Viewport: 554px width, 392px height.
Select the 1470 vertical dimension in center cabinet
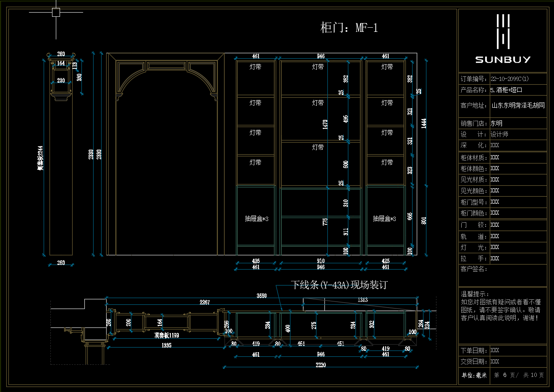coord(325,125)
